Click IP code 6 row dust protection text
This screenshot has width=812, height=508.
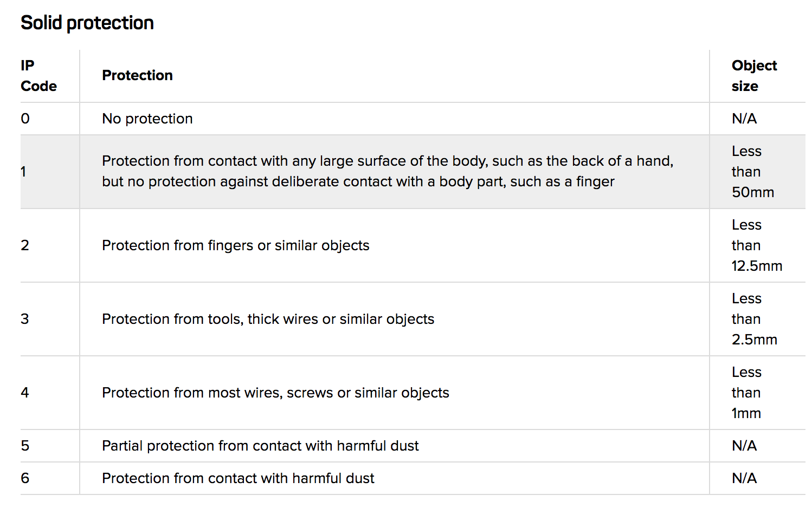click(238, 478)
